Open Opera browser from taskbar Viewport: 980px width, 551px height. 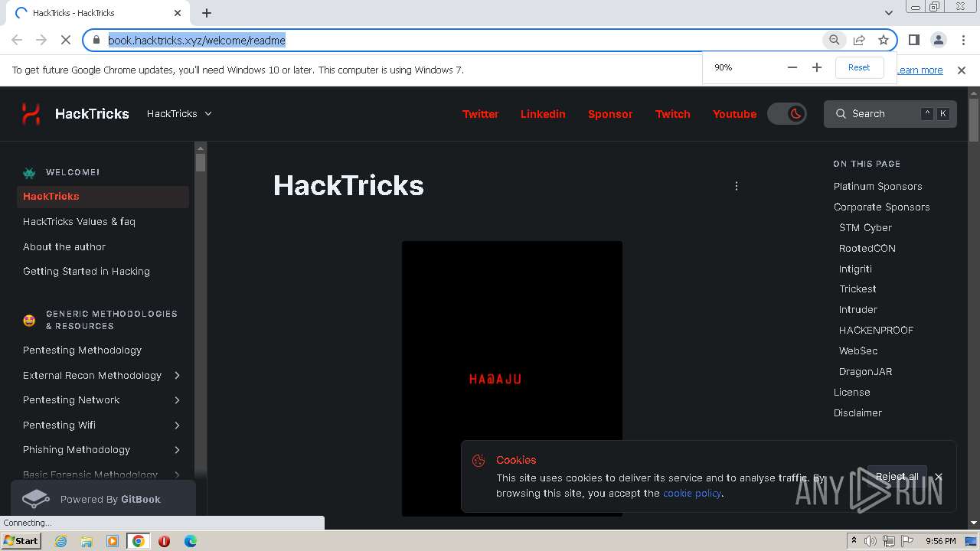pos(164,541)
